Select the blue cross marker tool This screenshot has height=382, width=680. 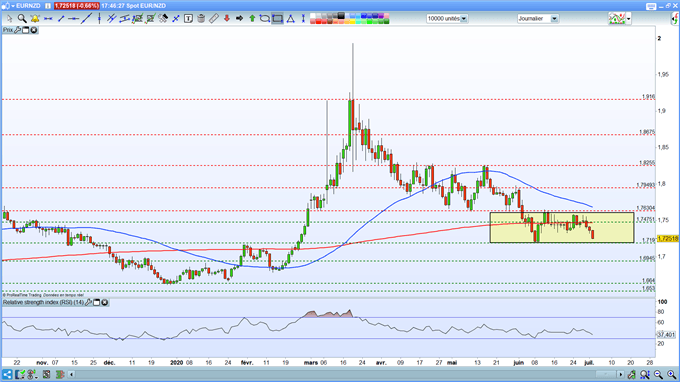tap(176, 19)
